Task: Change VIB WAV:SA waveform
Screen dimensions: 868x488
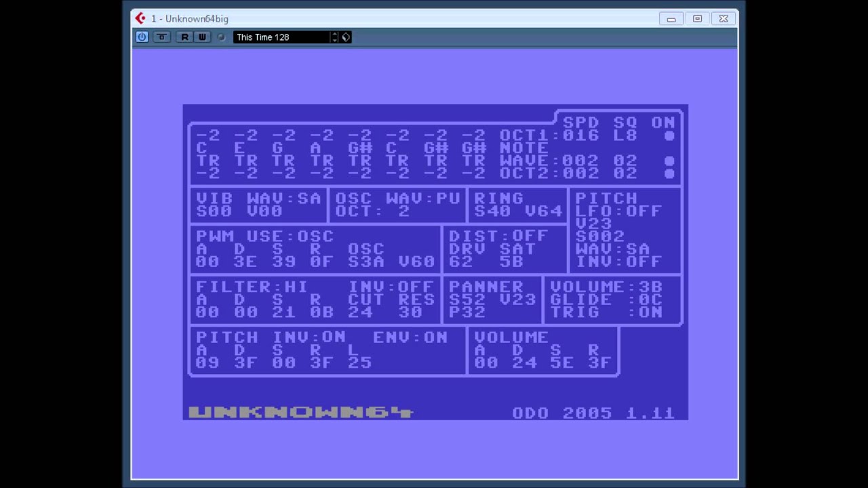Action: click(283, 199)
